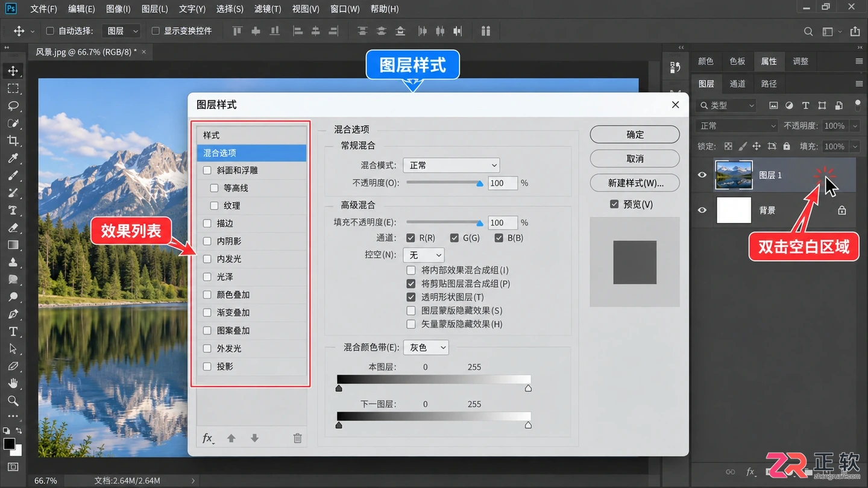Select the Eyedropper tool

tap(13, 158)
